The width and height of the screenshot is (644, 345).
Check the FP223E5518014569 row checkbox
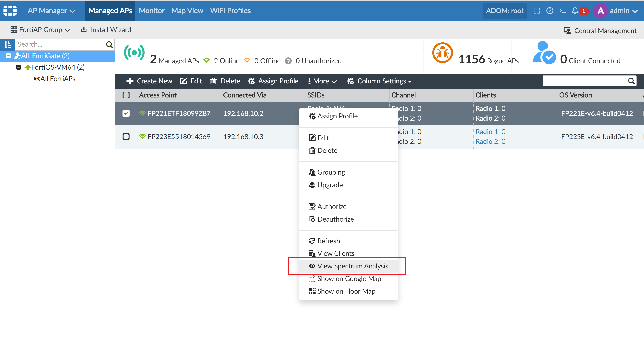tap(126, 136)
